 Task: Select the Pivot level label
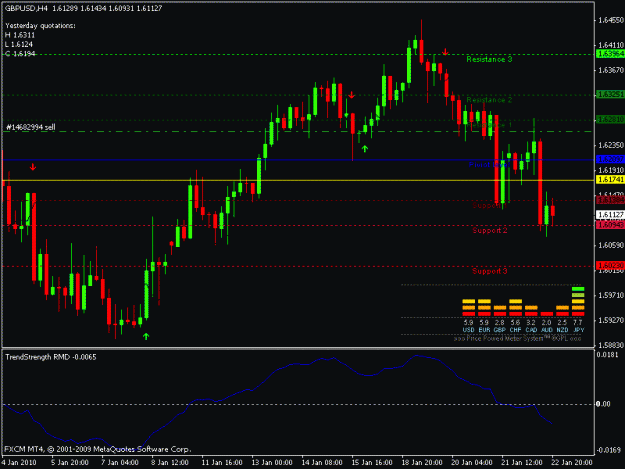click(x=489, y=165)
